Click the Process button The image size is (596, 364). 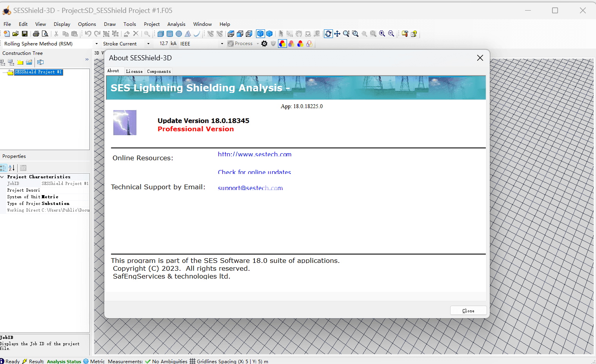pyautogui.click(x=240, y=43)
